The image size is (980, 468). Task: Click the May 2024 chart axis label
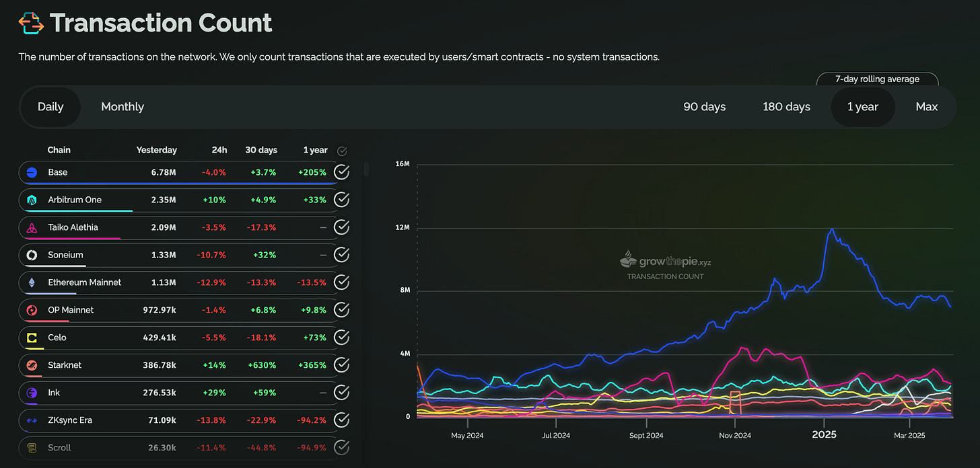click(x=468, y=435)
